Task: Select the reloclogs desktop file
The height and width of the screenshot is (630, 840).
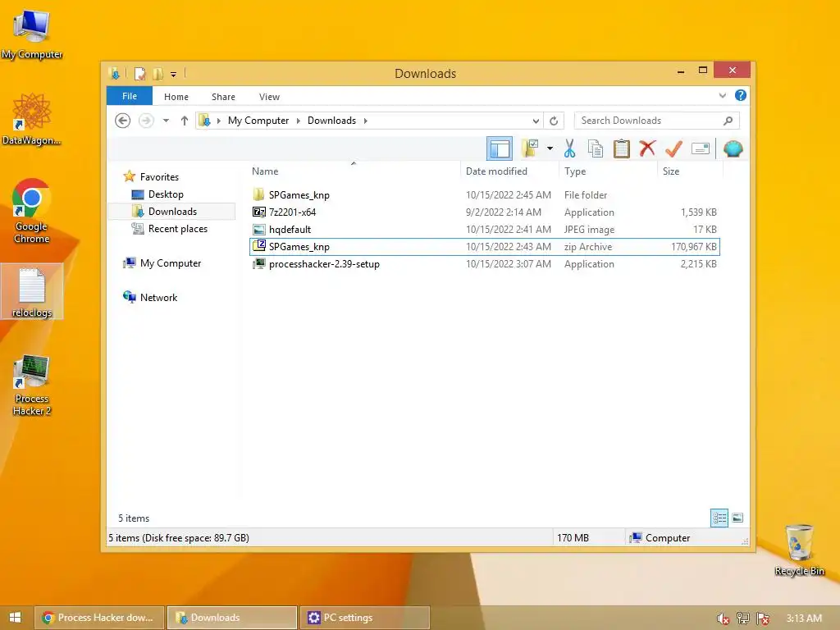Action: click(32, 291)
